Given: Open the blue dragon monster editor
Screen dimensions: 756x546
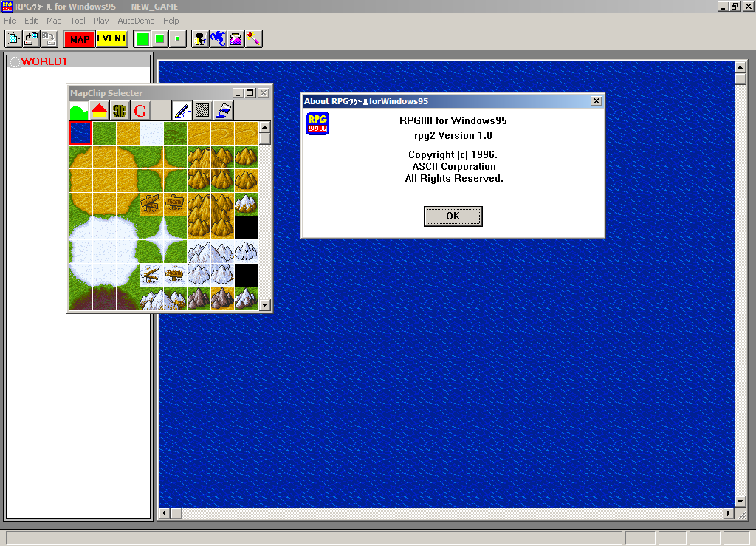Looking at the screenshot, I should pyautogui.click(x=218, y=38).
